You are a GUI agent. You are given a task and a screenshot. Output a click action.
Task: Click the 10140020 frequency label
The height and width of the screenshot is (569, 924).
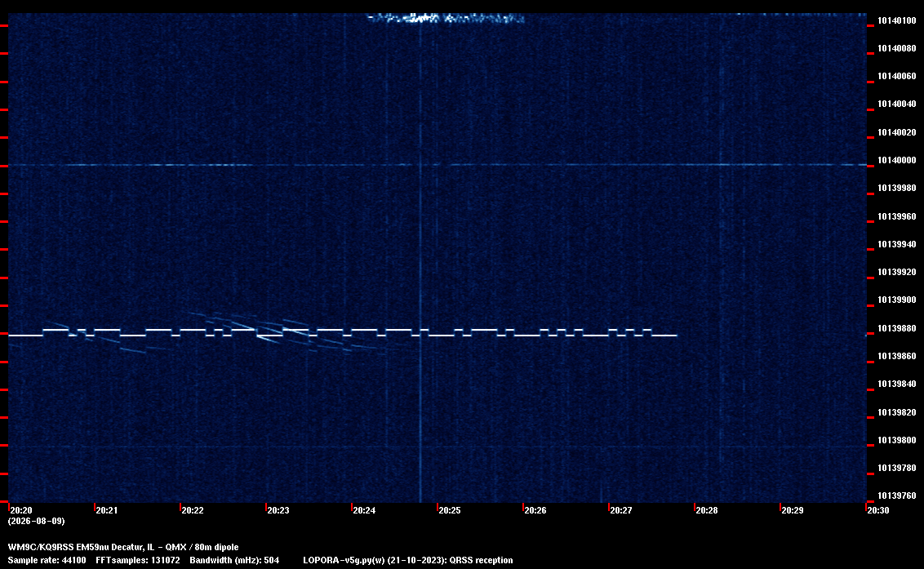[x=896, y=132]
